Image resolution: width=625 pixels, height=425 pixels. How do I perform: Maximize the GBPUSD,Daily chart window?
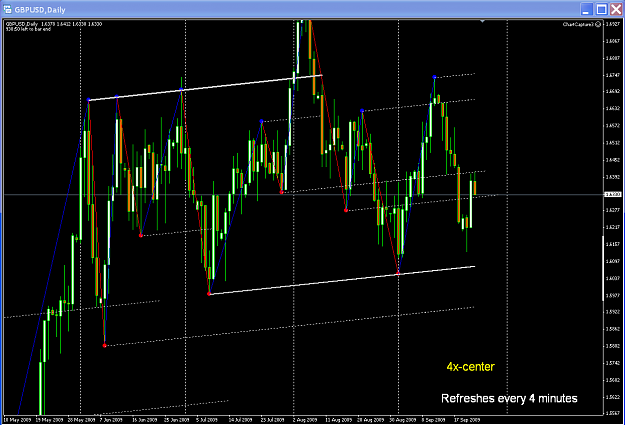pos(601,9)
